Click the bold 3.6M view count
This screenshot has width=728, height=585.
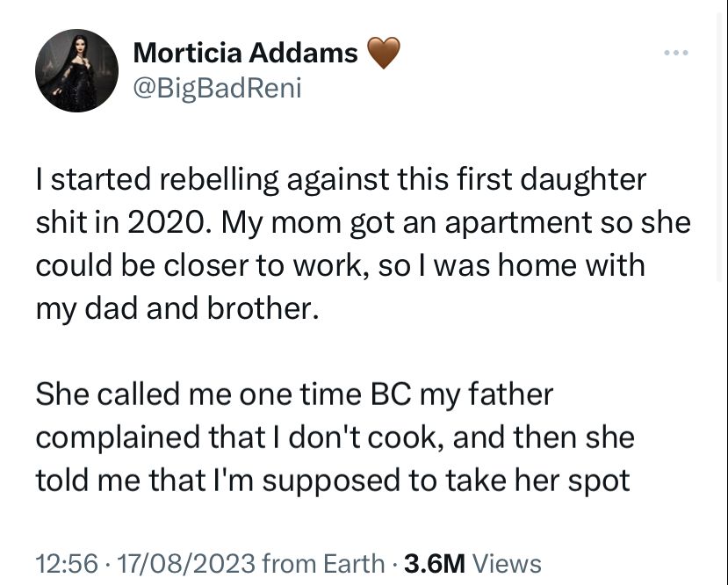point(435,564)
